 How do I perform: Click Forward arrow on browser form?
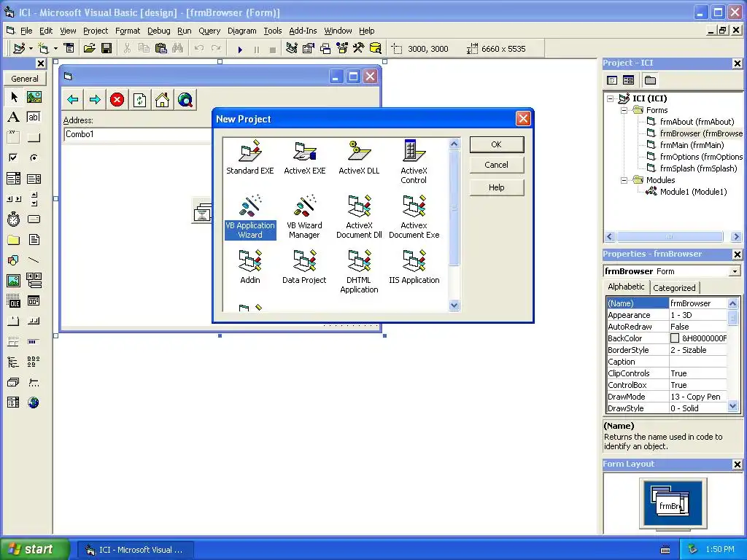[x=95, y=99]
